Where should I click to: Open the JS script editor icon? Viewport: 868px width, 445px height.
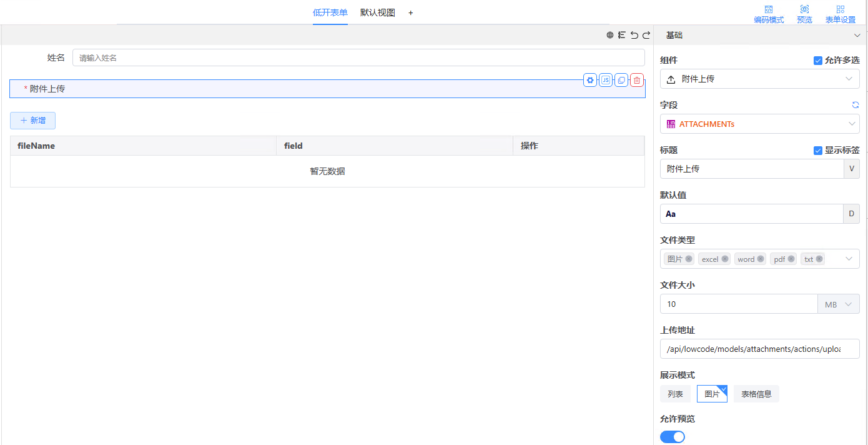[606, 80]
